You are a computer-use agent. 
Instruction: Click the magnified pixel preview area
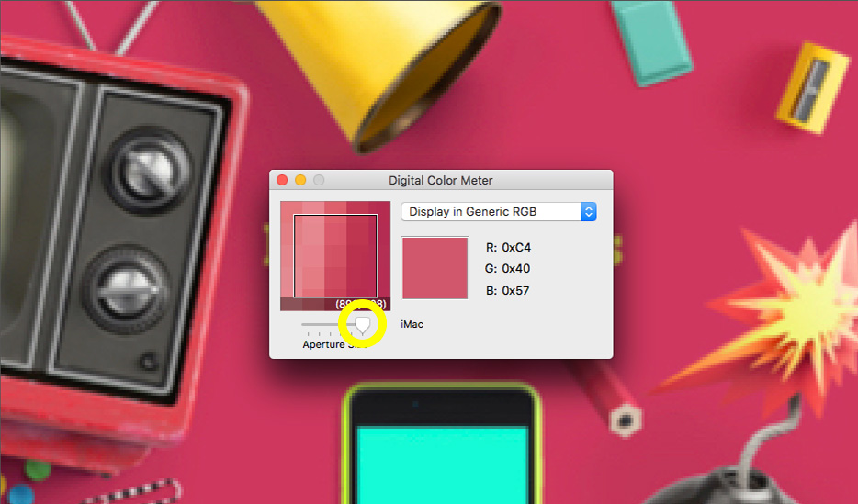[x=335, y=256]
